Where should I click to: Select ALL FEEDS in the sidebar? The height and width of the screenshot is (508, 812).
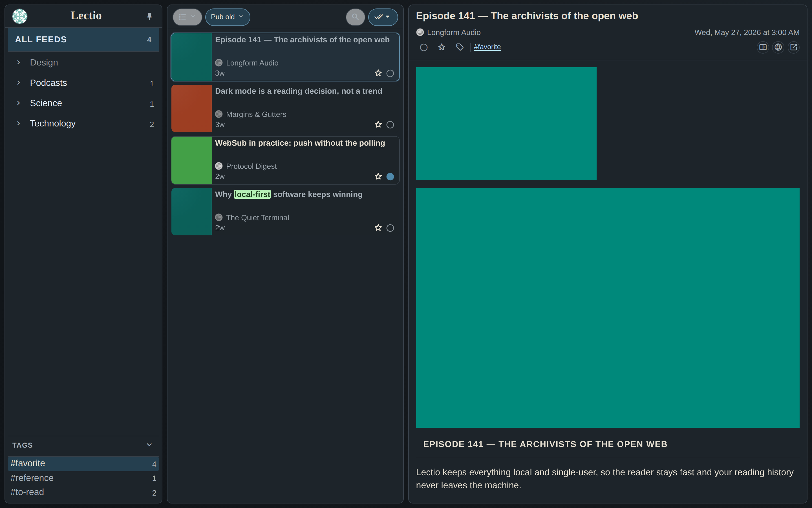[x=83, y=40]
